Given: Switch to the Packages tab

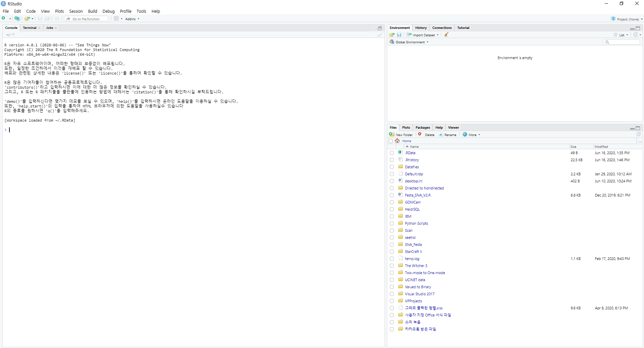Looking at the screenshot, I should point(422,128).
